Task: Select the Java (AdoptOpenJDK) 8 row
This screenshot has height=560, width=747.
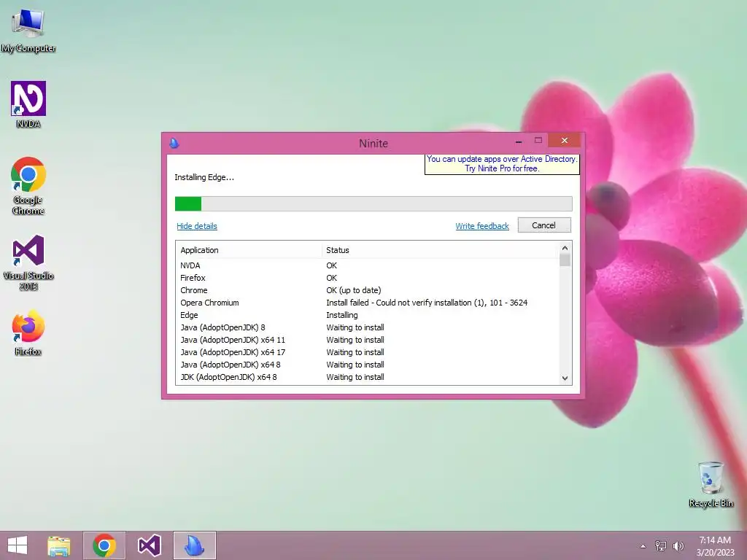Action: (x=368, y=327)
